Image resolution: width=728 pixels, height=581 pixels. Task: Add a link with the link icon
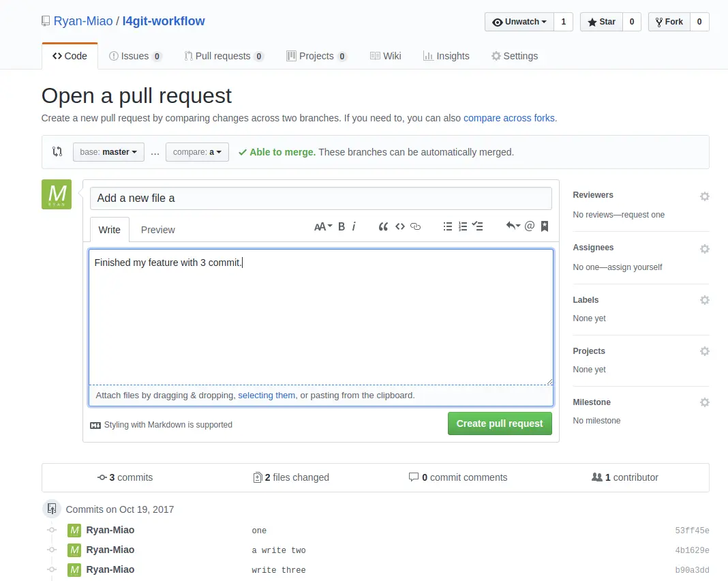[x=416, y=226]
